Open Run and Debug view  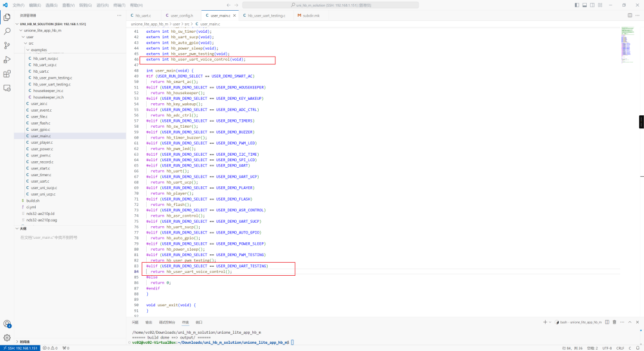[7, 60]
